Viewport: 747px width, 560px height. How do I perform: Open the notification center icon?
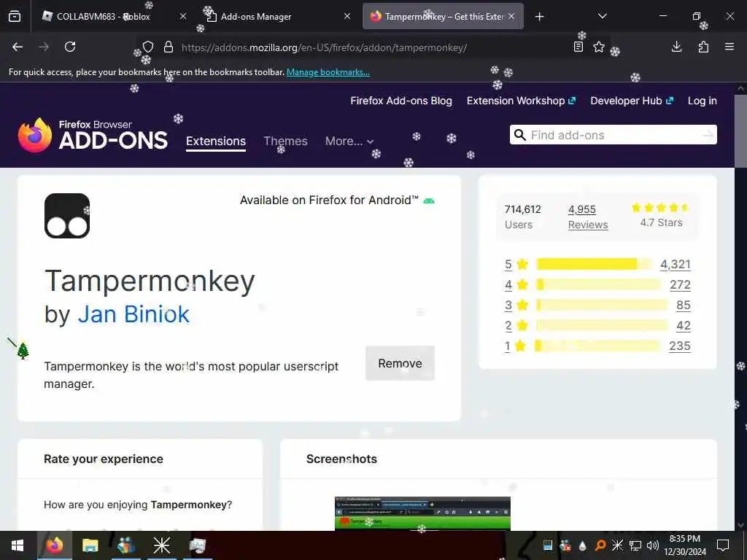tap(723, 545)
